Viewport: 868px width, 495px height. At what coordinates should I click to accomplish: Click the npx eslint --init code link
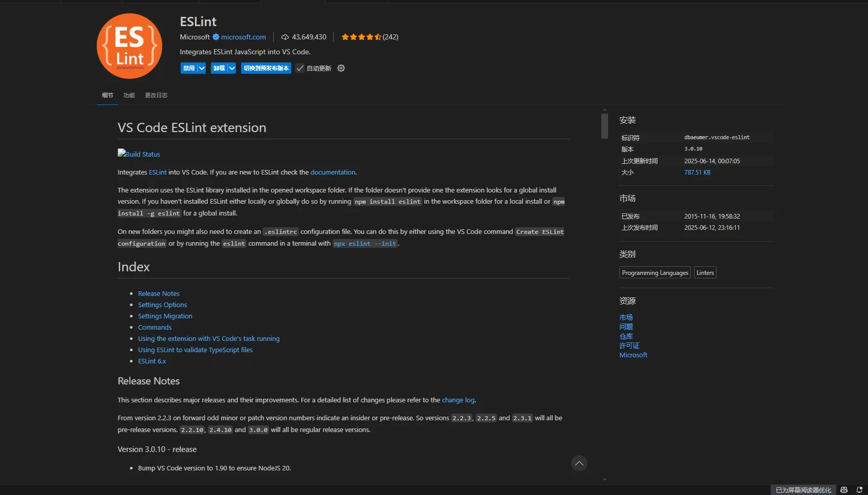365,244
